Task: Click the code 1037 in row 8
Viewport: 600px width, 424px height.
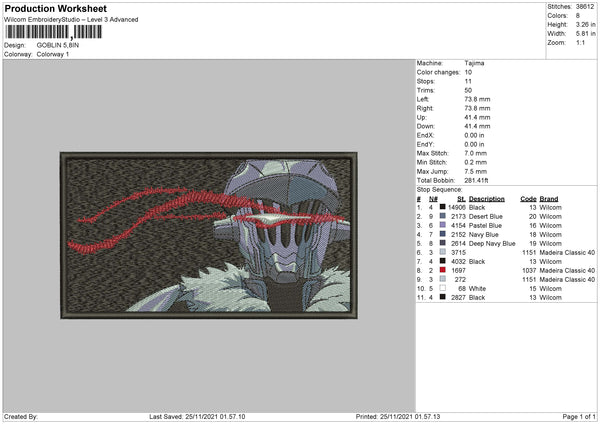Action: point(529,271)
